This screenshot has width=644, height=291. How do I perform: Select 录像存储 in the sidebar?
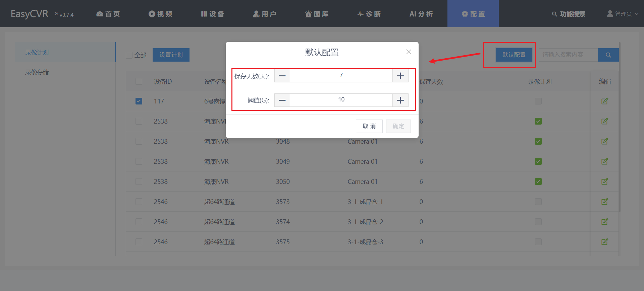37,72
